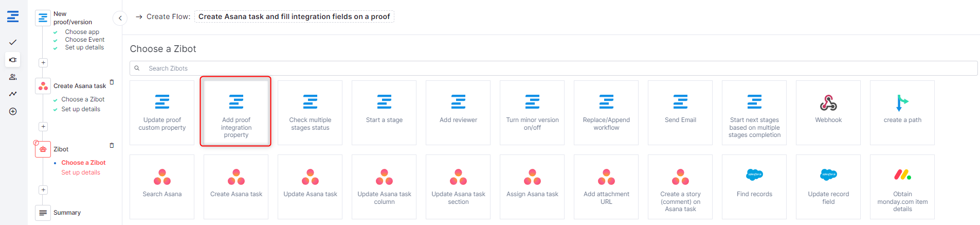Select Turn minor version on/off Zibot
The image size is (980, 225).
pyautogui.click(x=532, y=113)
